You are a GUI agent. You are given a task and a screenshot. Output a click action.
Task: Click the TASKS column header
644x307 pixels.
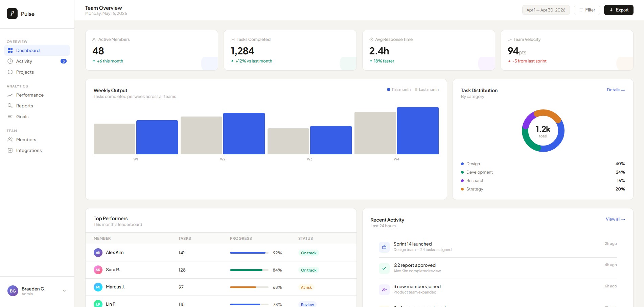coord(185,238)
